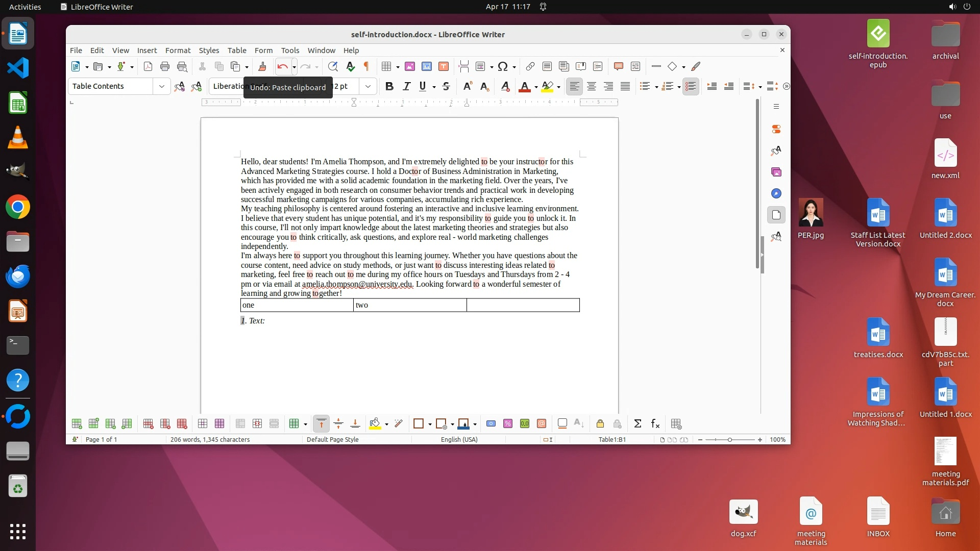Click the Insert Table icon
Screen dimensions: 980x551
click(386, 66)
